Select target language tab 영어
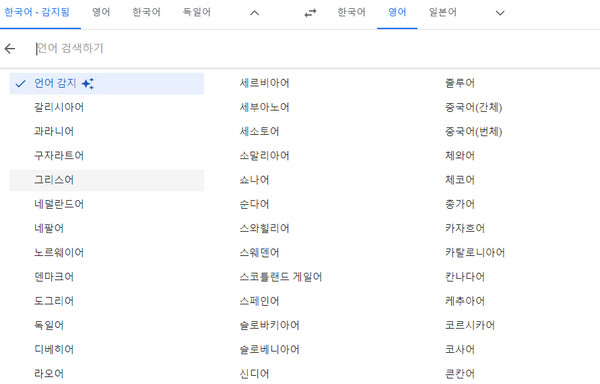Viewport: 600px width, 384px height. (397, 12)
